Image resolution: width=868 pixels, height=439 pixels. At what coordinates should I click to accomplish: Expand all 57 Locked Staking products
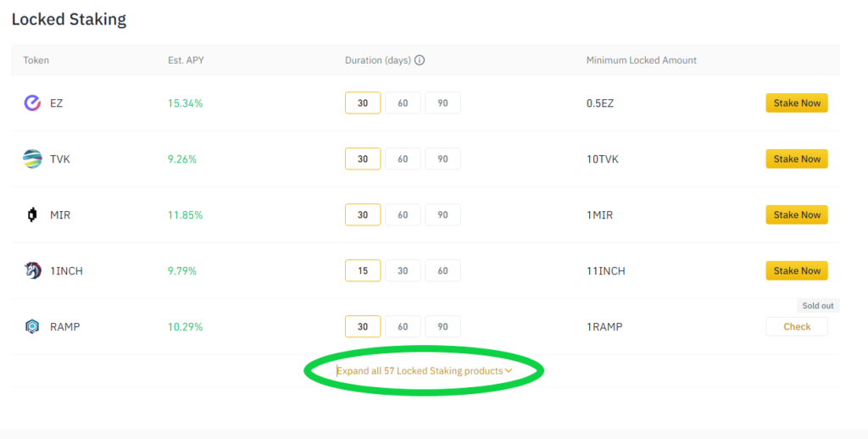[424, 371]
